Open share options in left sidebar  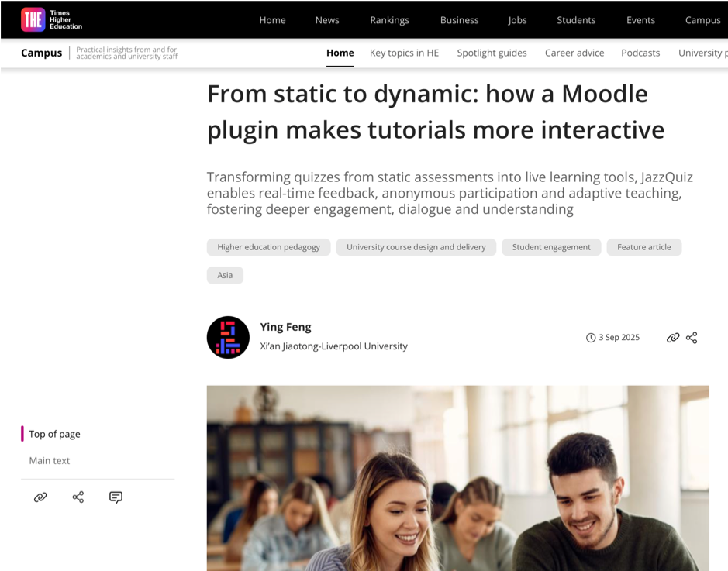pyautogui.click(x=78, y=497)
